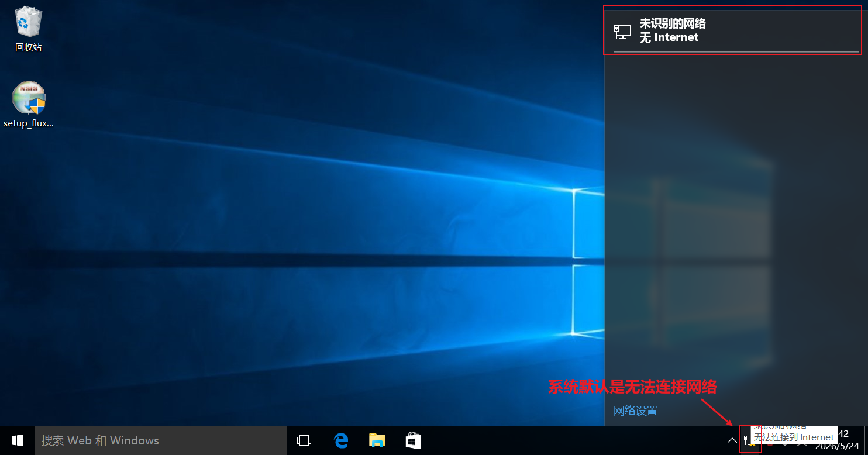Click the Task View taskbar icon
This screenshot has width=868, height=455.
coord(304,440)
